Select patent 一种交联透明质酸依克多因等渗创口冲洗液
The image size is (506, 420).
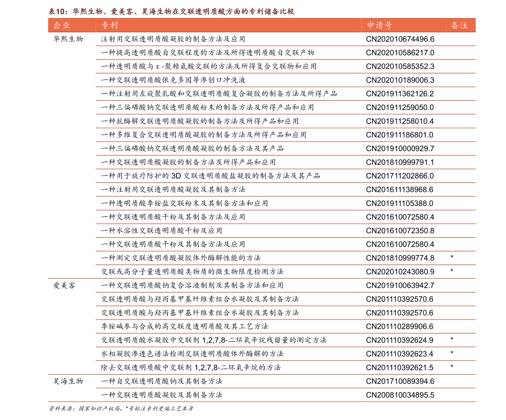point(173,80)
